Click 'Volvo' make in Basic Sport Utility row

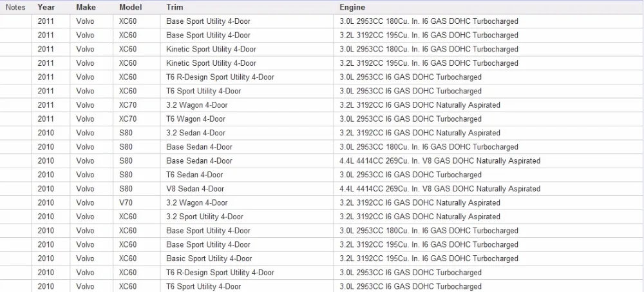91,258
